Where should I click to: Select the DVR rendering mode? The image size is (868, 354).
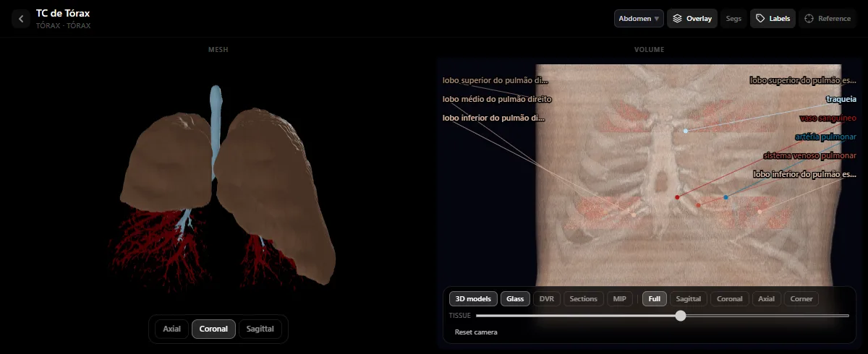[547, 299]
